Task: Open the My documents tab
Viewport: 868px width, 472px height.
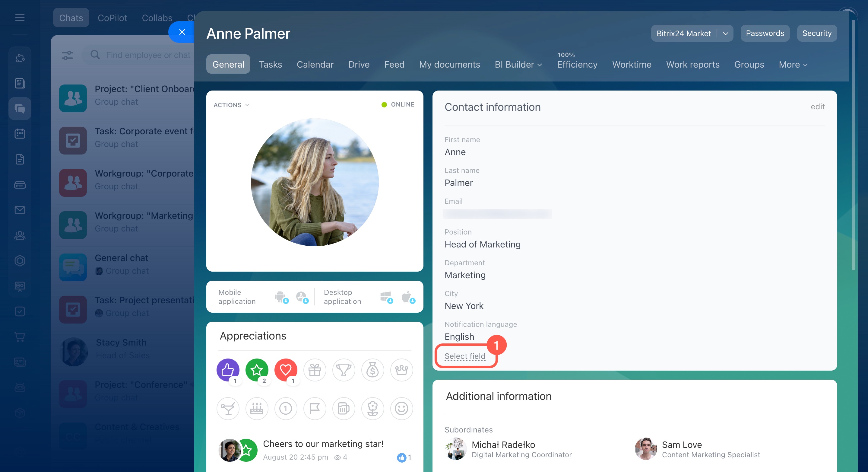Action: pyautogui.click(x=449, y=64)
